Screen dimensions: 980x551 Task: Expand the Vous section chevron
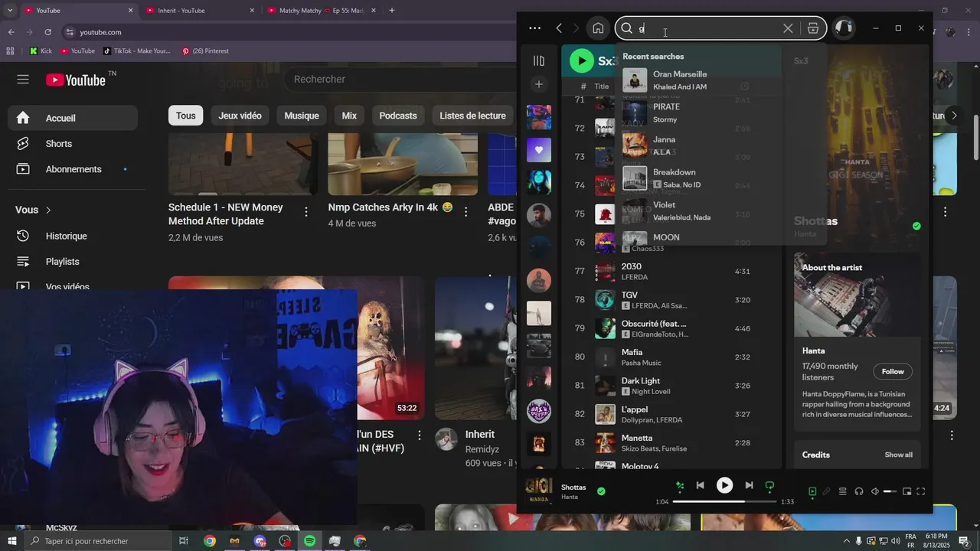point(49,210)
